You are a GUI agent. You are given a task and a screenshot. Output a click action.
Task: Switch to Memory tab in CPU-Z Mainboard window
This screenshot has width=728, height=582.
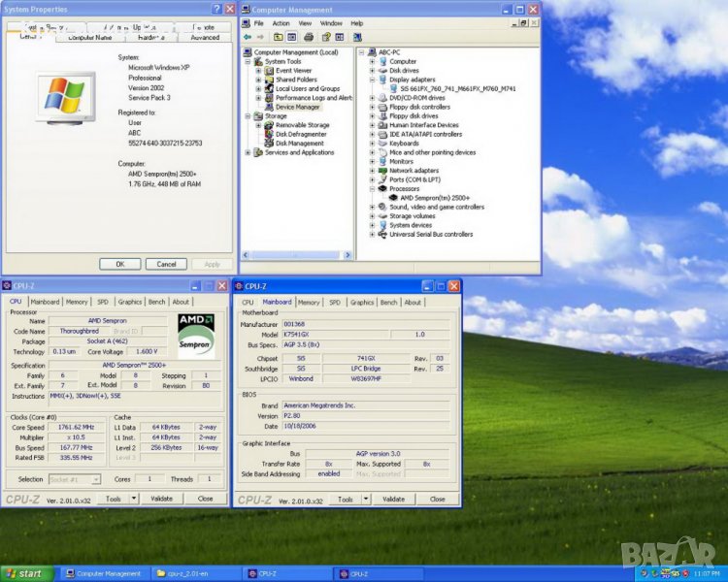[x=309, y=303]
